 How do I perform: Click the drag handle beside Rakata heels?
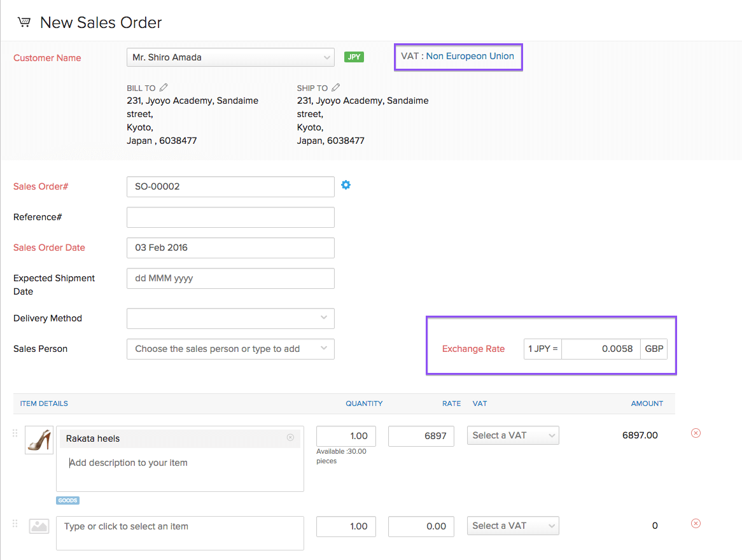(x=15, y=433)
